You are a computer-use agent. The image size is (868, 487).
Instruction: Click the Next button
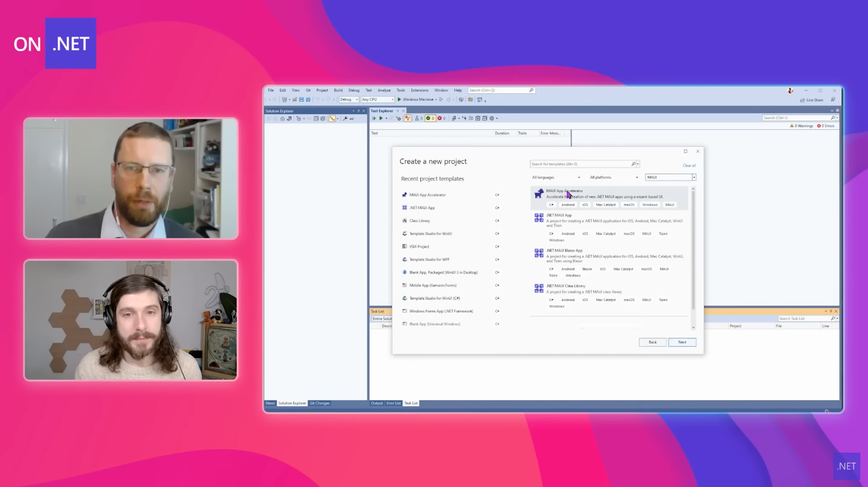tap(682, 341)
